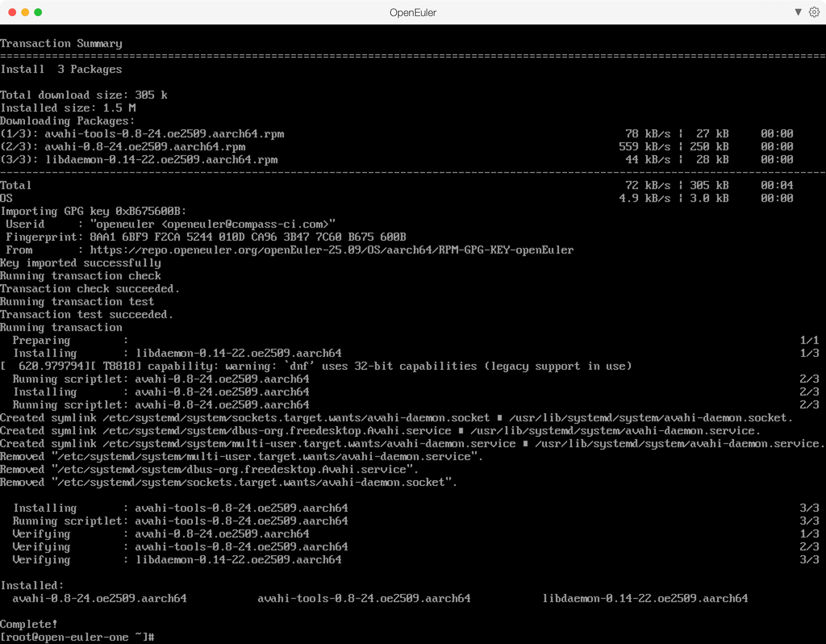Click the 'Install 3 Packages' line

click(61, 69)
